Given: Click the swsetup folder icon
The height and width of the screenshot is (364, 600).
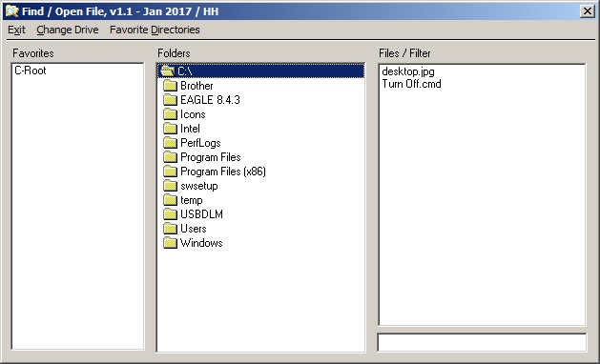Looking at the screenshot, I should pyautogui.click(x=170, y=186).
